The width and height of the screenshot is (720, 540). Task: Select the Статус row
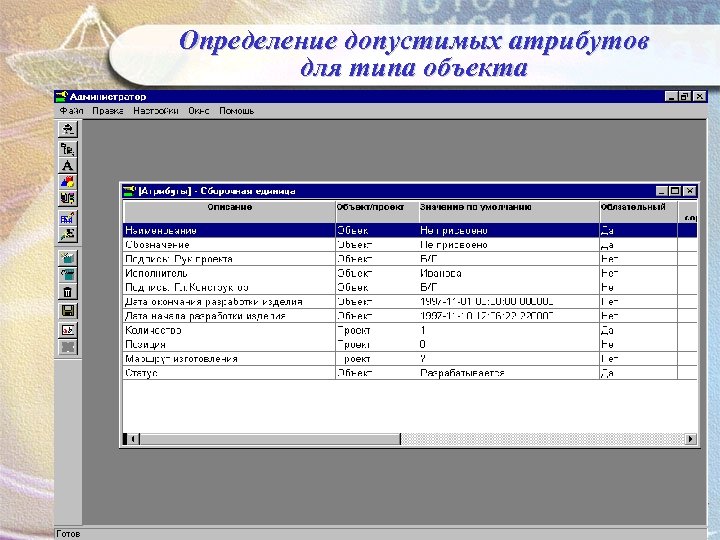point(410,373)
